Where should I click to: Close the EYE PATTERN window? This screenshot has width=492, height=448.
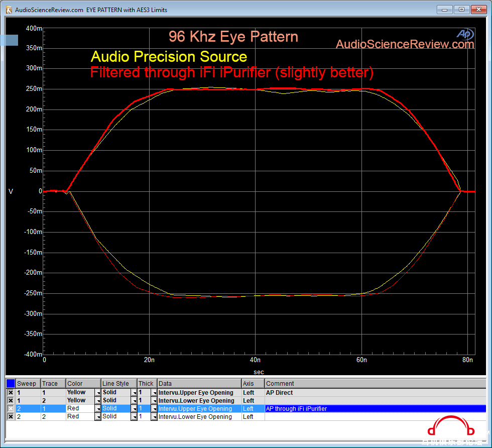pos(479,10)
